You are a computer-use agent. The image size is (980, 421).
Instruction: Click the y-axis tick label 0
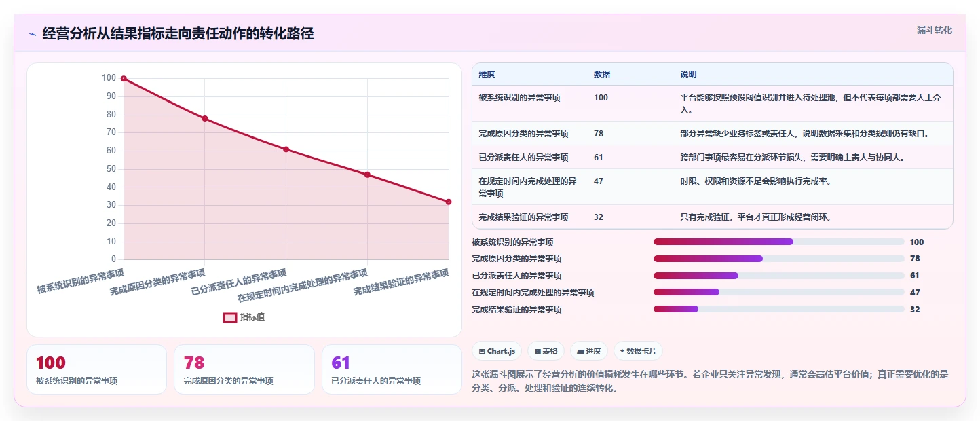(x=113, y=259)
